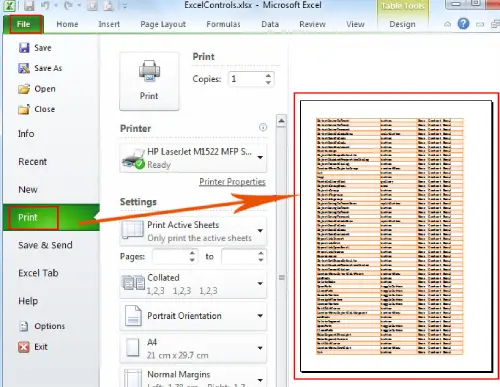Screen dimensions: 500x387
Task: Click the HP LaserJet printer icon
Action: 133,159
